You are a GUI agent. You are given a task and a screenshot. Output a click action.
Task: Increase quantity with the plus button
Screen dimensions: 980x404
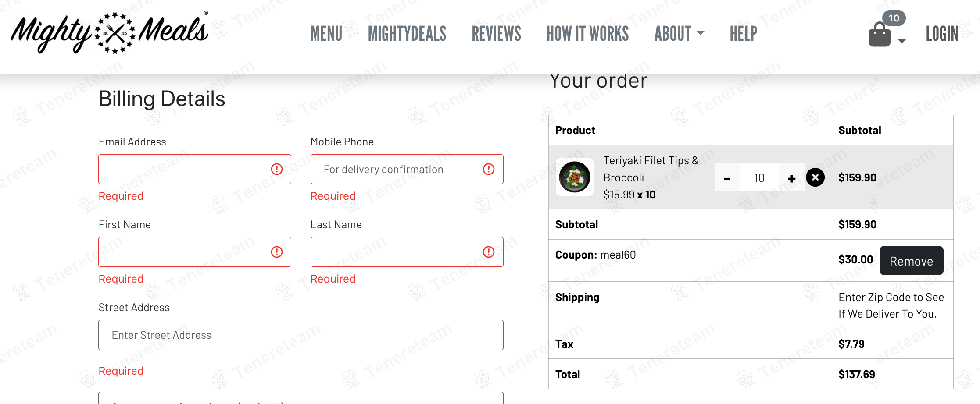point(792,178)
